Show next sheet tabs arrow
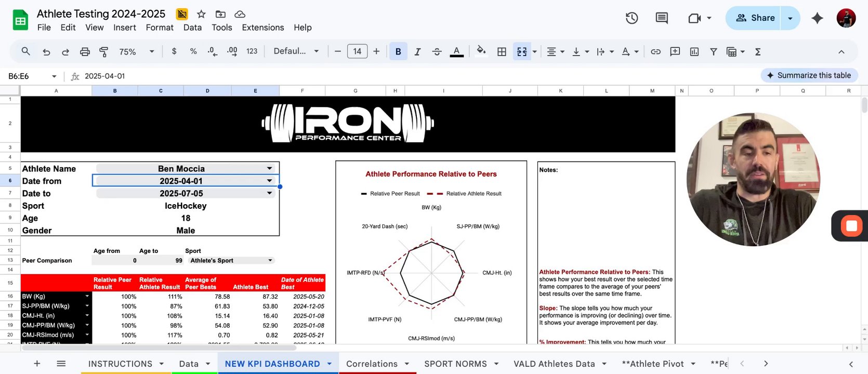Screen dimensions: 868x374 [766, 364]
